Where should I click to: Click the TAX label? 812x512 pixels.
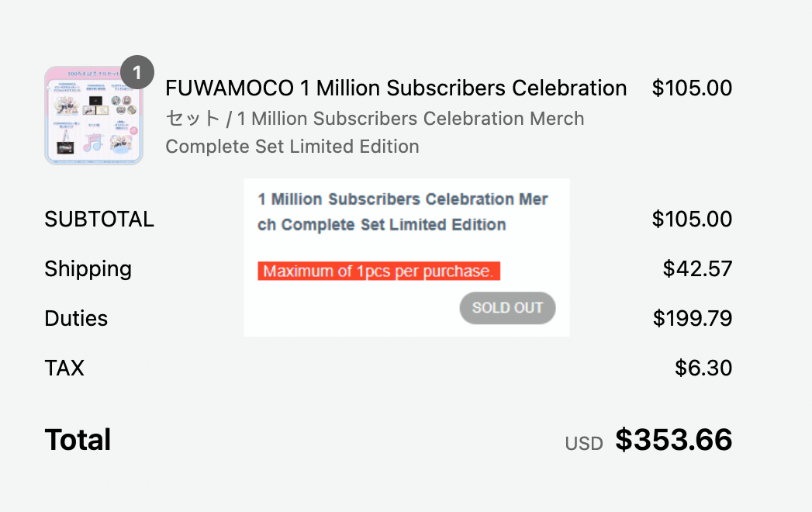[x=64, y=368]
